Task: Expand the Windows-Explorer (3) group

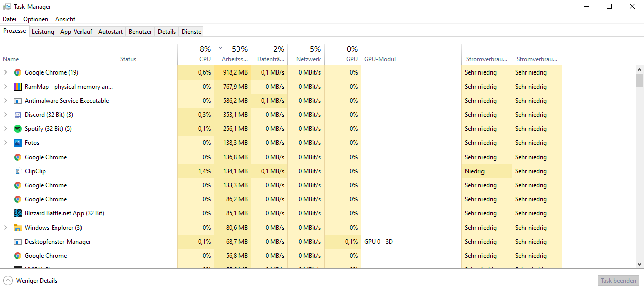Action: click(6, 228)
